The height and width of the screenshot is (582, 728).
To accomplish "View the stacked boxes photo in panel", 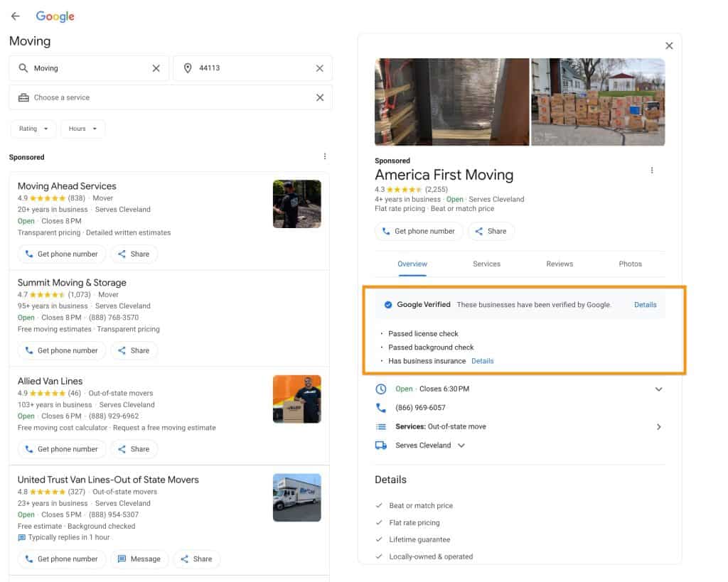I will 598,102.
